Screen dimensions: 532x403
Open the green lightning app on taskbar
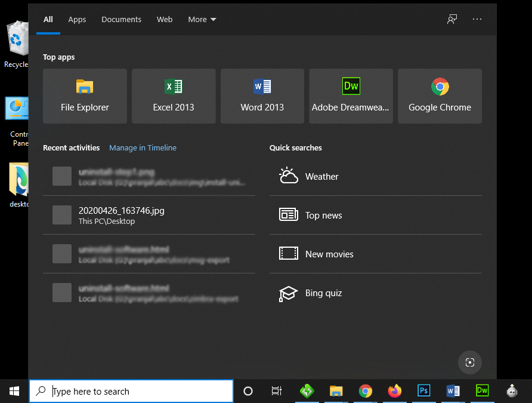point(307,391)
